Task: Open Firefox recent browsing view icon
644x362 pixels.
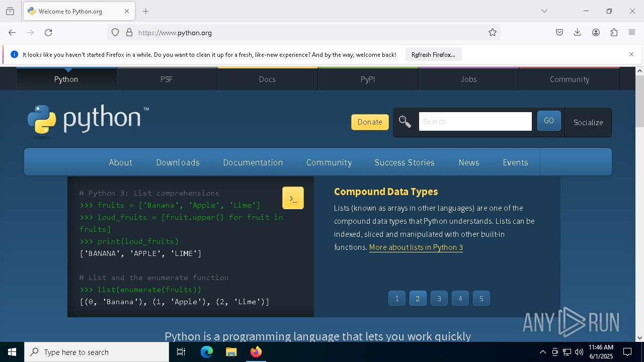Action: click(x=10, y=11)
